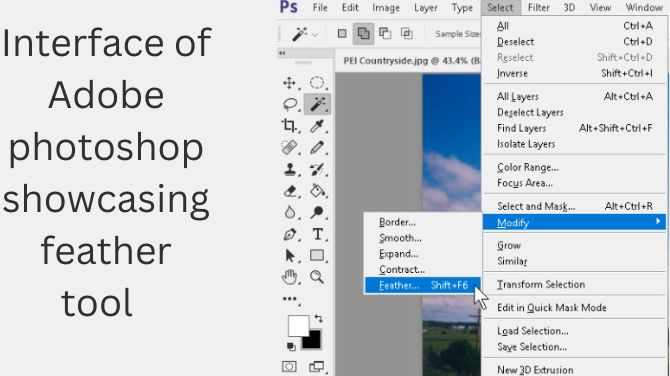This screenshot has width=670, height=376.
Task: Open the File menu
Action: 320,8
